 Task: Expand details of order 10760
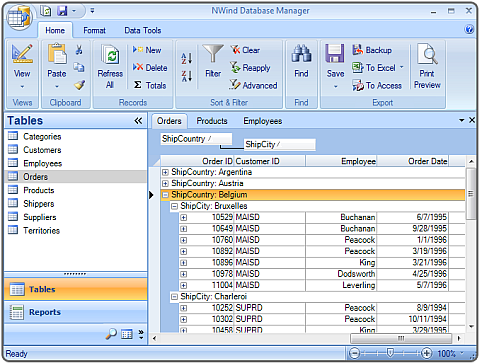184,240
